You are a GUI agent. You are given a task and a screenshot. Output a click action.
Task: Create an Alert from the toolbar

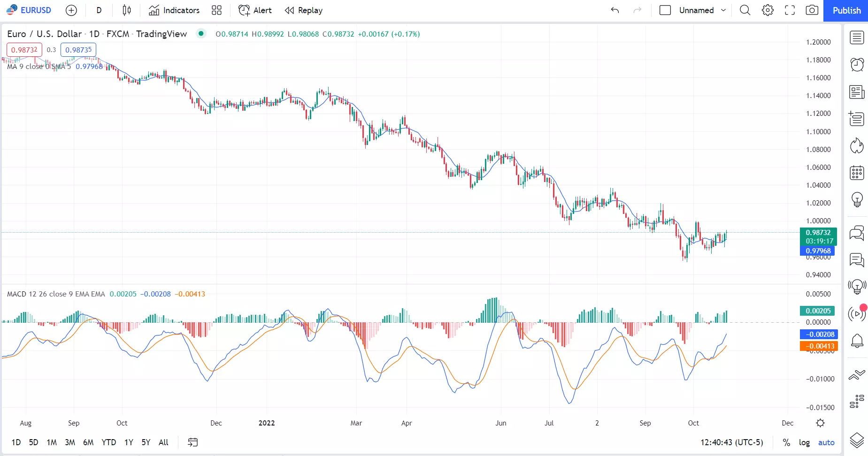[x=255, y=10]
